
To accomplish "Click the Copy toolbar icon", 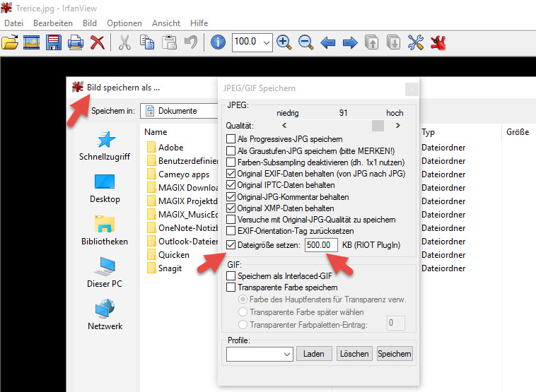I will click(x=146, y=42).
